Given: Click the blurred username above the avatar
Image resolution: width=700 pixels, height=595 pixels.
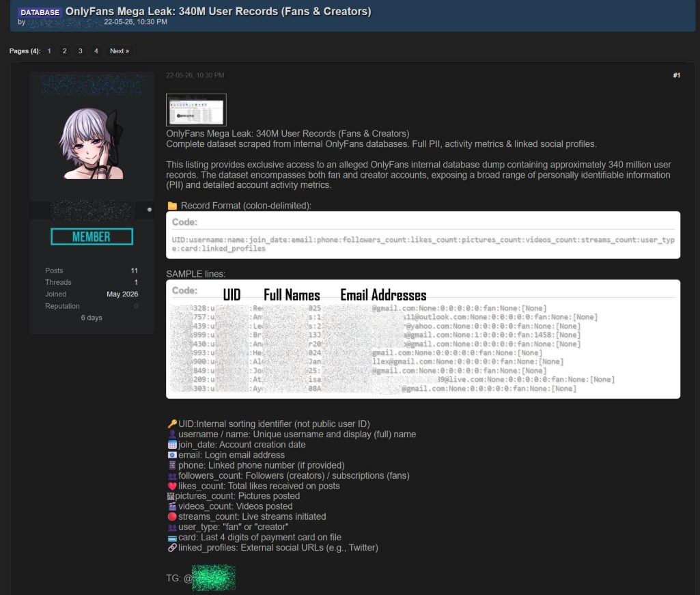Looking at the screenshot, I should coord(93,85).
